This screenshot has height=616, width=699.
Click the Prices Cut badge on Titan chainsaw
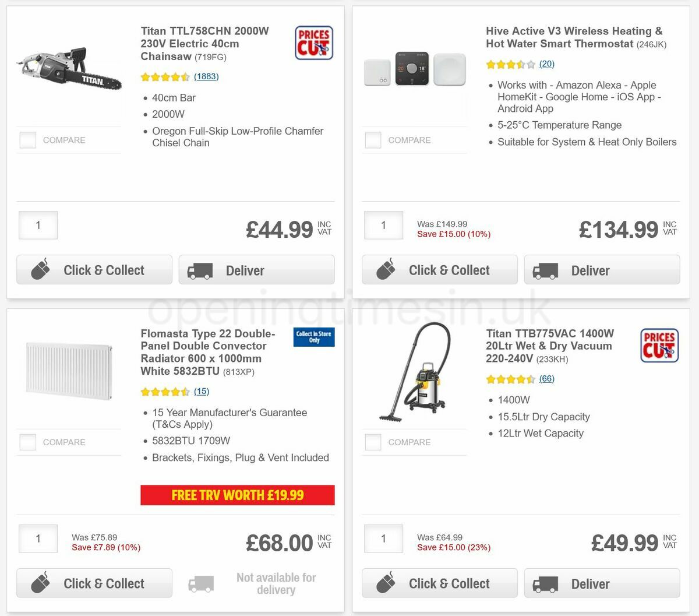click(314, 42)
